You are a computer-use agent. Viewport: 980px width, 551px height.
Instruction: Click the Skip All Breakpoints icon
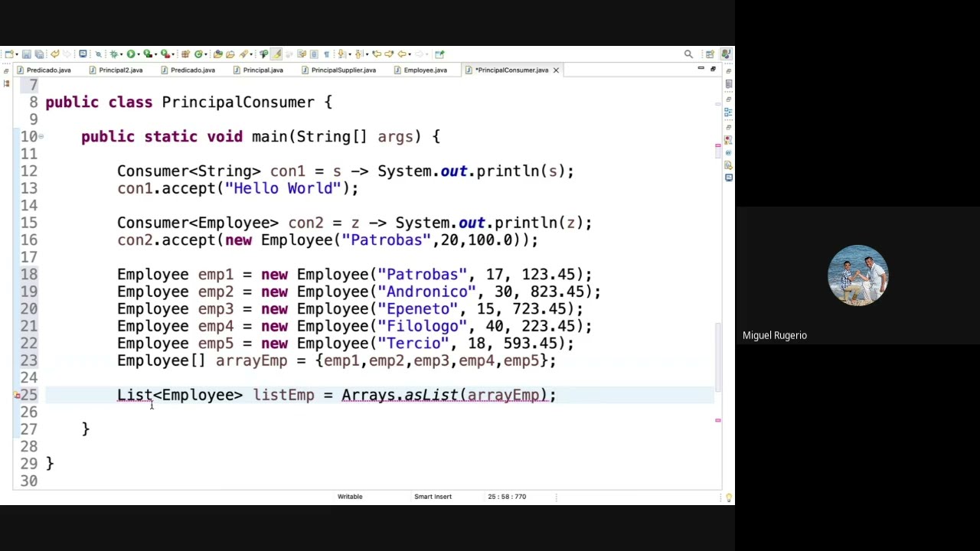pos(99,54)
